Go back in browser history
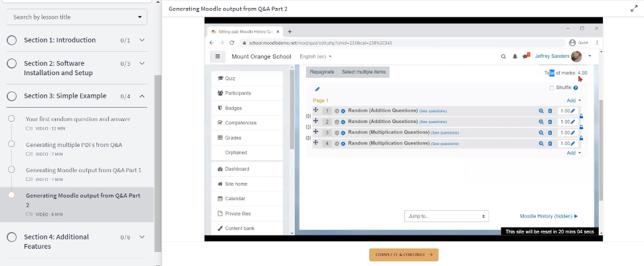This screenshot has width=644, height=266. click(212, 43)
